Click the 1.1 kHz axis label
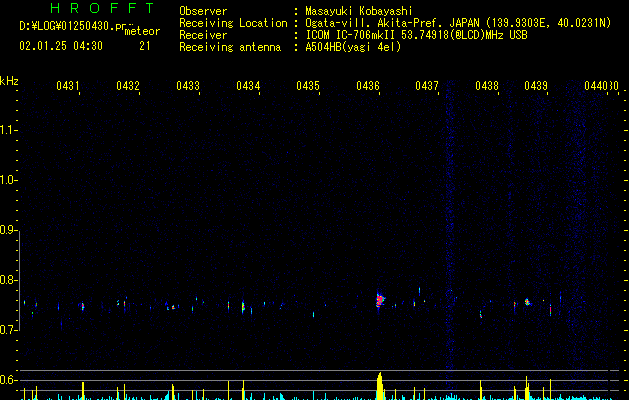Image resolution: width=629 pixels, height=400 pixels. [8, 130]
